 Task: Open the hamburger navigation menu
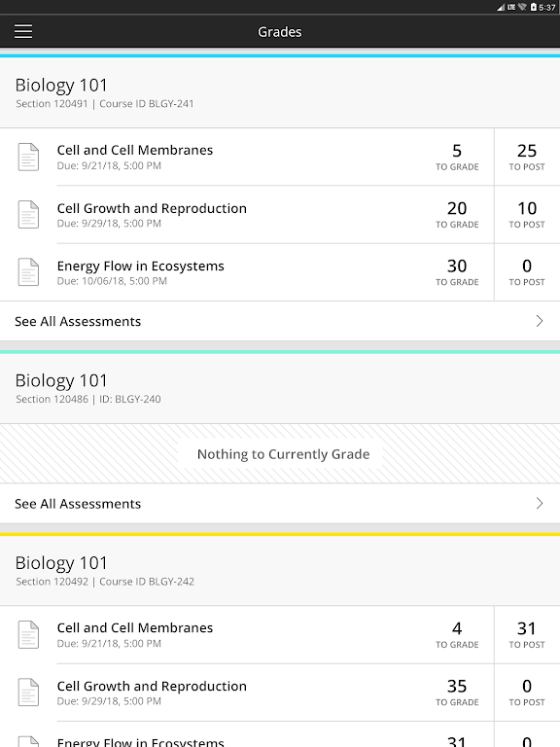(23, 31)
